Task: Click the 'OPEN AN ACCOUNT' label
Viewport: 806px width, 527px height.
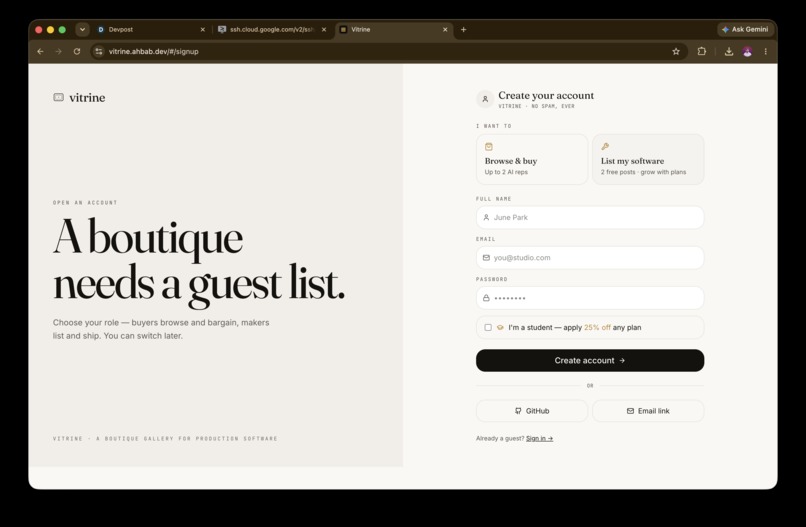Action: (85, 203)
